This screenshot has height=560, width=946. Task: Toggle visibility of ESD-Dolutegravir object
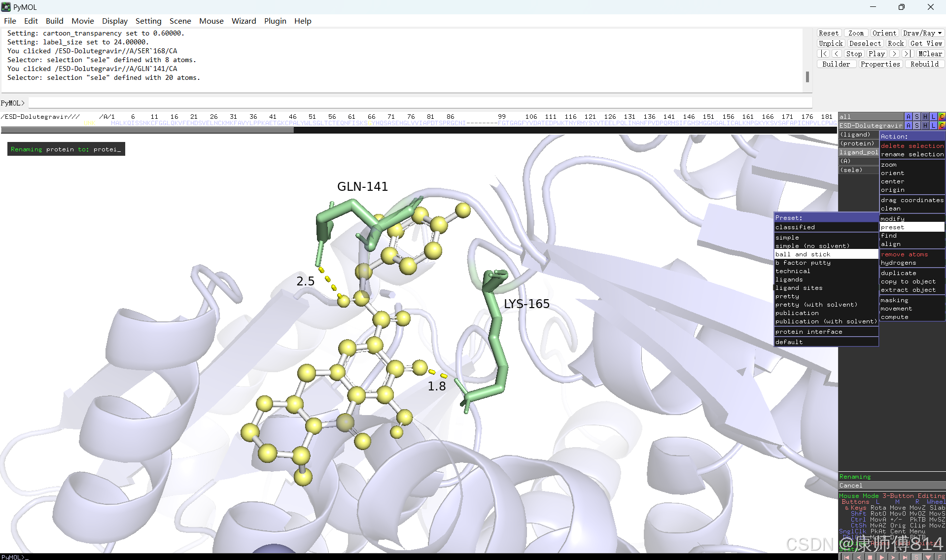pos(871,126)
